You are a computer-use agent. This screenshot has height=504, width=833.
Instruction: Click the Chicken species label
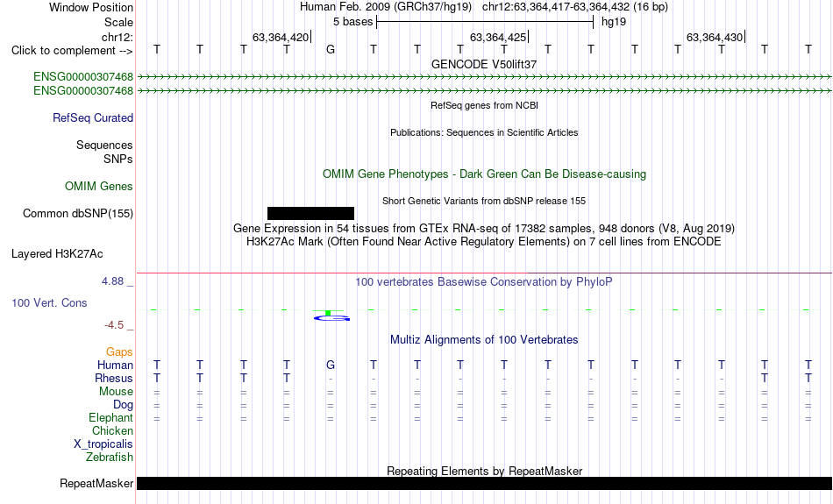click(112, 430)
